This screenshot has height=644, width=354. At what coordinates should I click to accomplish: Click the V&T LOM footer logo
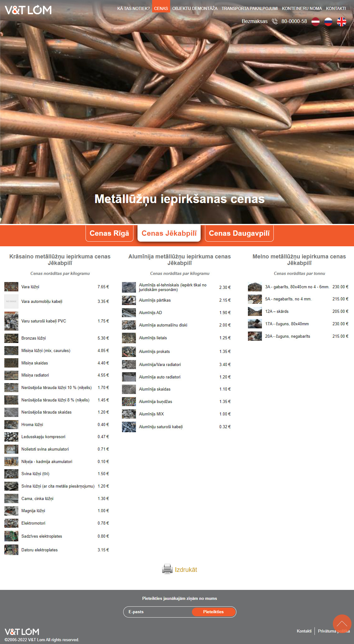click(22, 632)
